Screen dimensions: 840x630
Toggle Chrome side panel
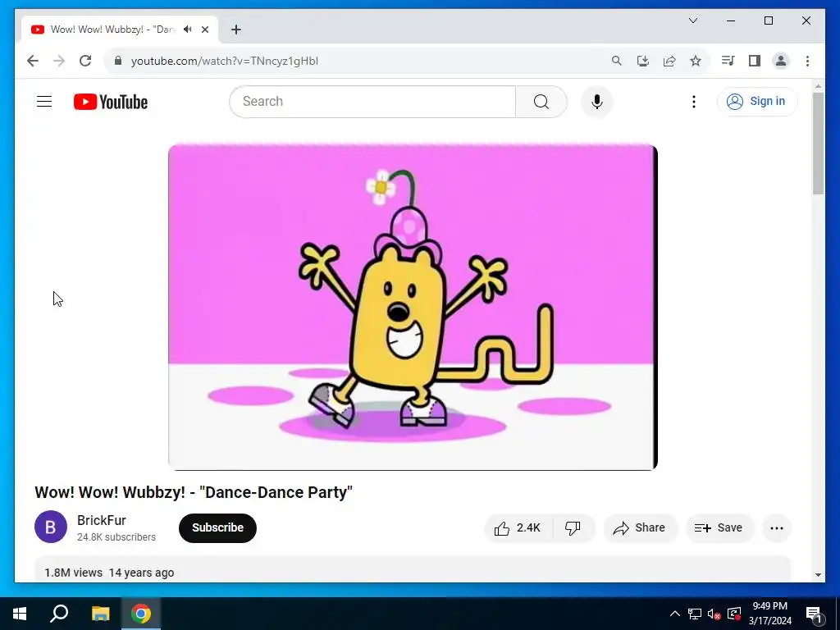755,61
